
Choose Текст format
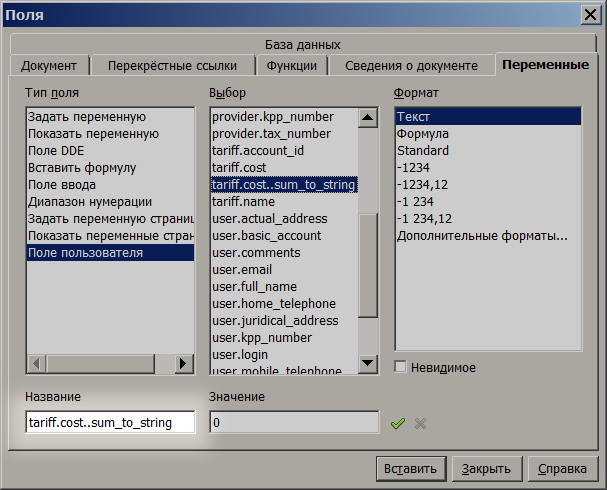pyautogui.click(x=488, y=117)
